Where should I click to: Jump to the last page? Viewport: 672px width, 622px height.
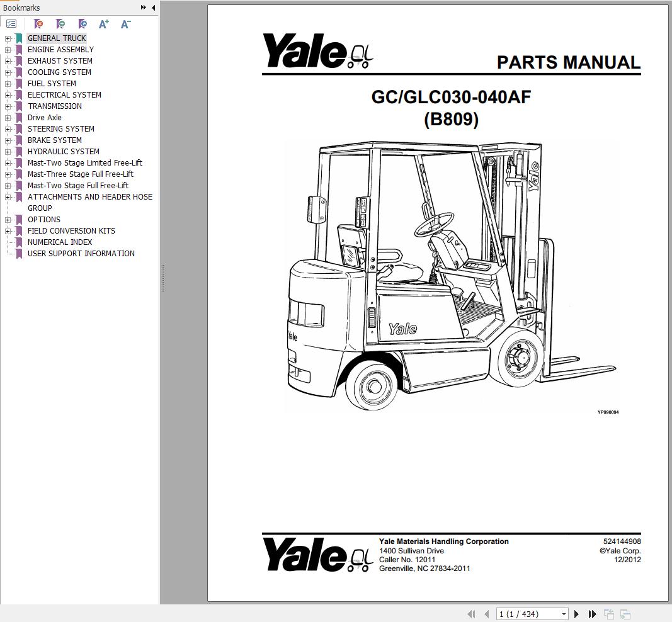point(592,614)
